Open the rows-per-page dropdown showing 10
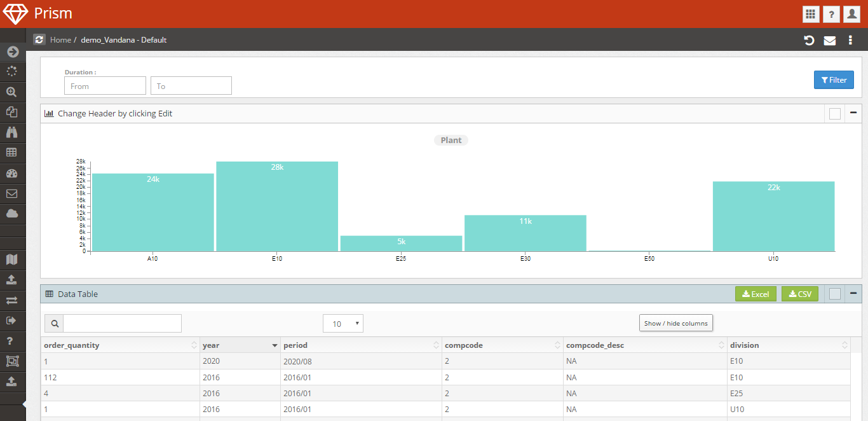Screen dimensions: 868x421 tap(343, 324)
